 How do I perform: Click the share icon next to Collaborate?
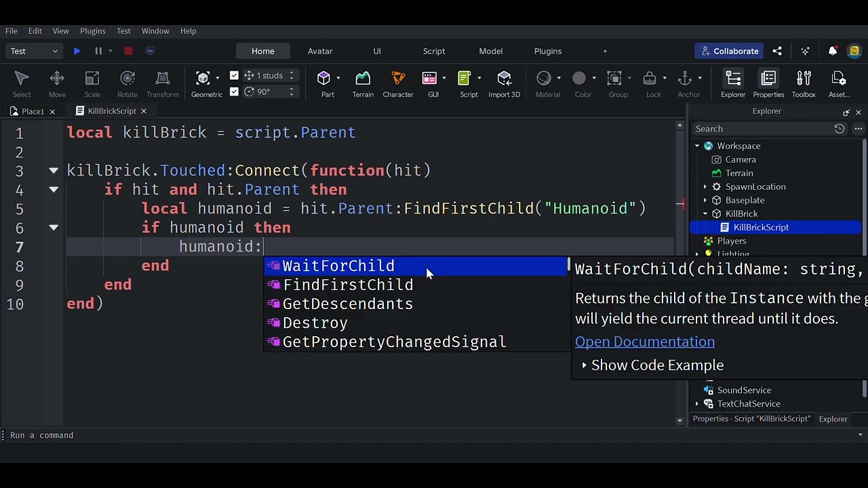[777, 51]
